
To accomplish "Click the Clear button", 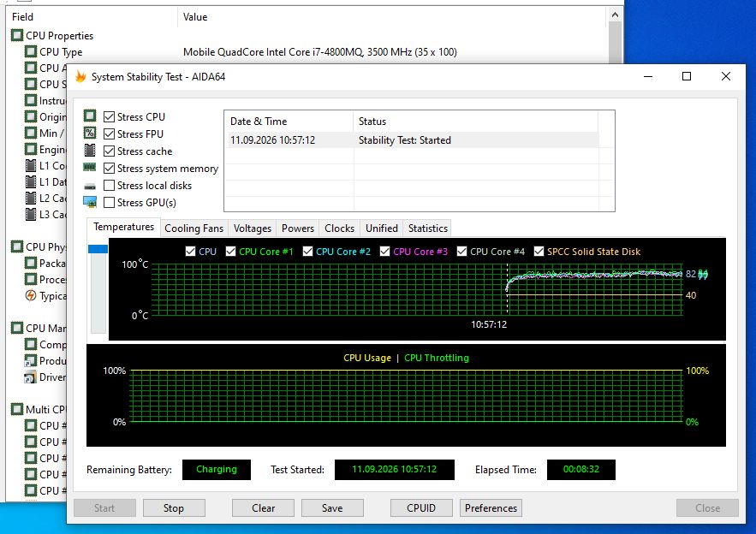I will tap(263, 508).
